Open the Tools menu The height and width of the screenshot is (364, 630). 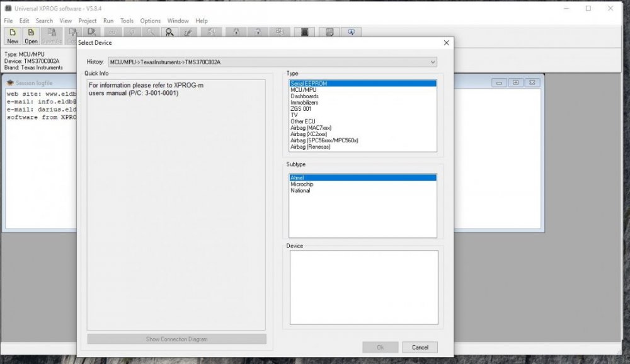[x=127, y=21]
